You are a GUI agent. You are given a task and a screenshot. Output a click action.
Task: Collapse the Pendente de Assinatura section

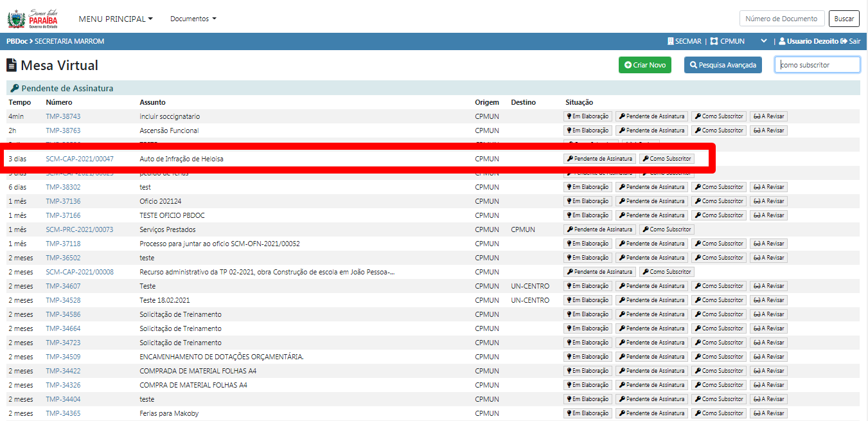[x=67, y=89]
